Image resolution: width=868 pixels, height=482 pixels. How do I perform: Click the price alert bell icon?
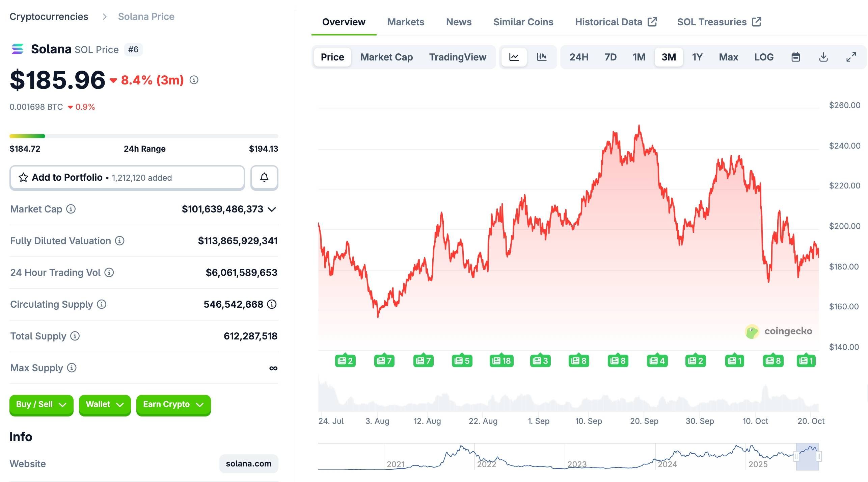coord(264,178)
